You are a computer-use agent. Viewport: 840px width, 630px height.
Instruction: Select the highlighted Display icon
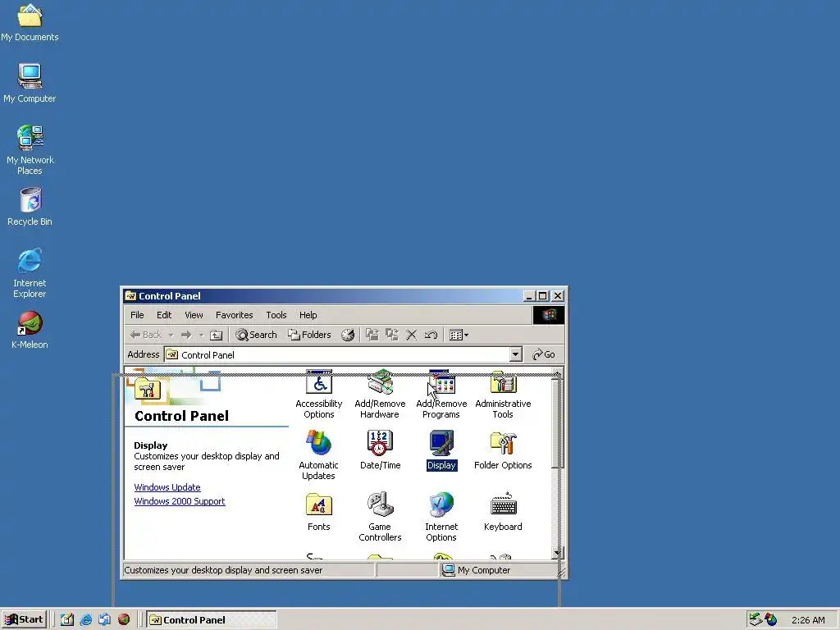pos(441,450)
